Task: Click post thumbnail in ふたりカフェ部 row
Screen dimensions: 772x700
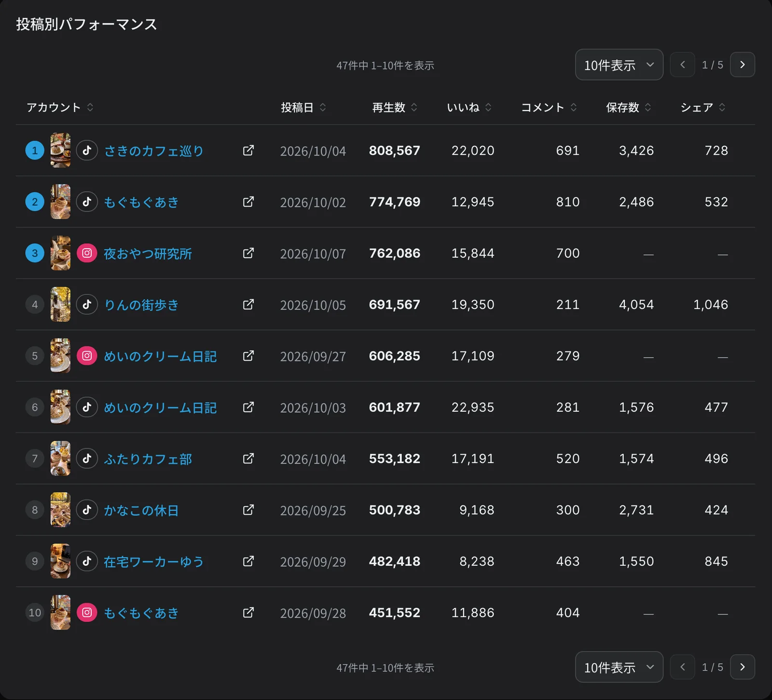Action: (x=60, y=459)
